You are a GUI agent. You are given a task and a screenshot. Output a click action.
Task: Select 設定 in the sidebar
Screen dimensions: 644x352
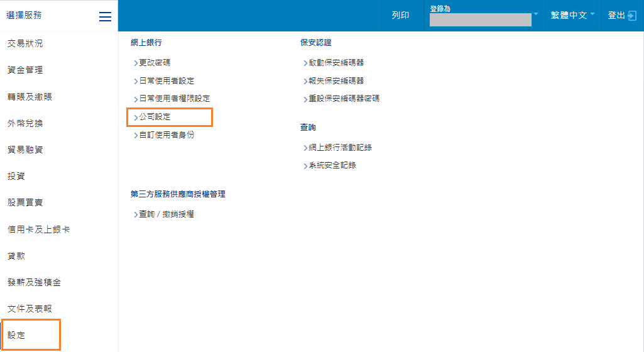tap(16, 335)
